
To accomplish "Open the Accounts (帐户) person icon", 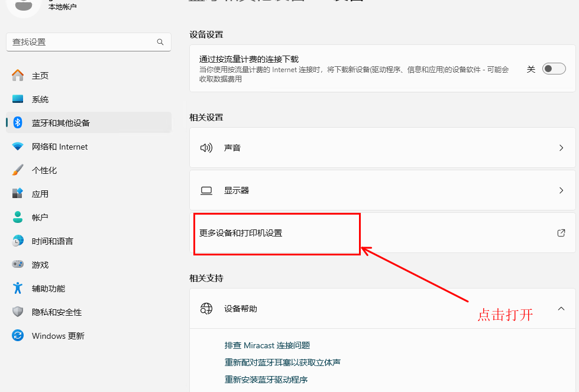I will click(18, 218).
